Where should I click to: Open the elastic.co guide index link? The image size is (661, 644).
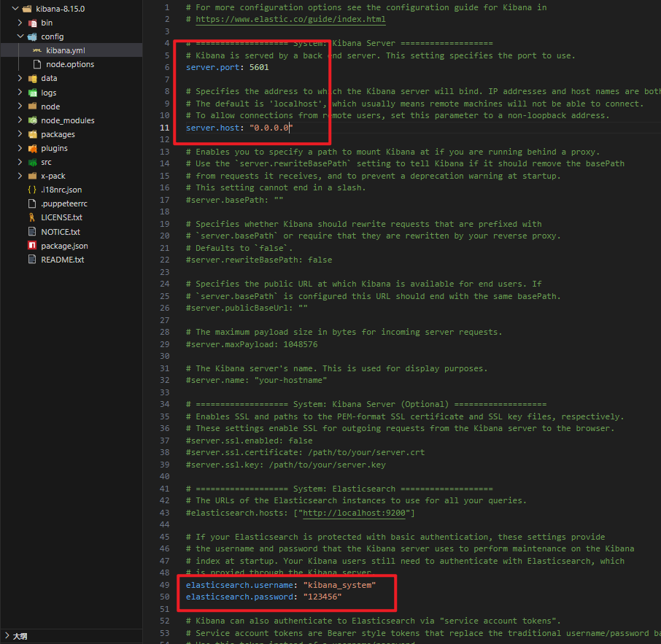[x=290, y=20]
